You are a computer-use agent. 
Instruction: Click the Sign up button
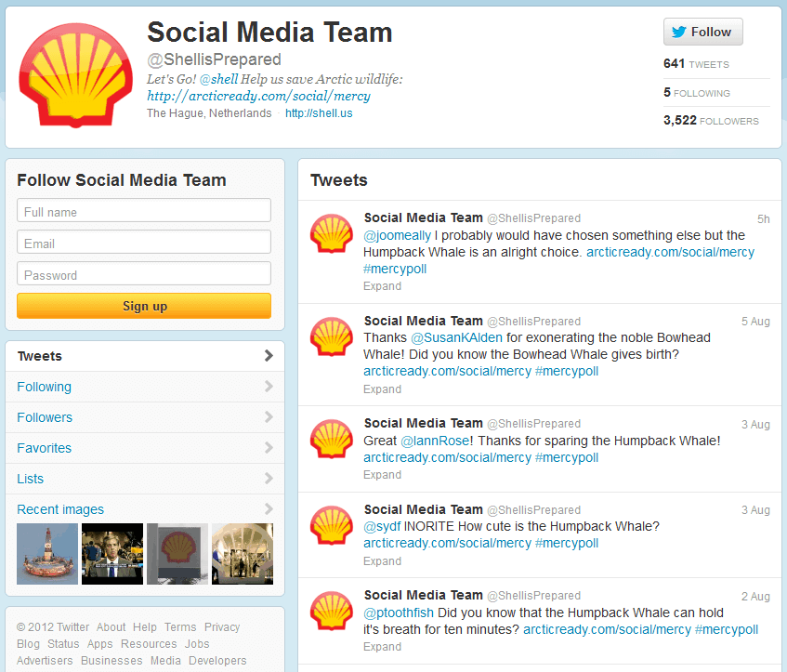tap(144, 306)
